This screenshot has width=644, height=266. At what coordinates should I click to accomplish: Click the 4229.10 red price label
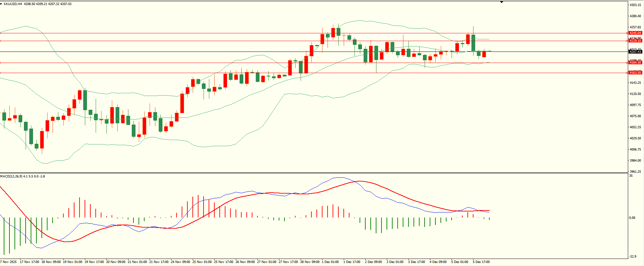tap(635, 41)
